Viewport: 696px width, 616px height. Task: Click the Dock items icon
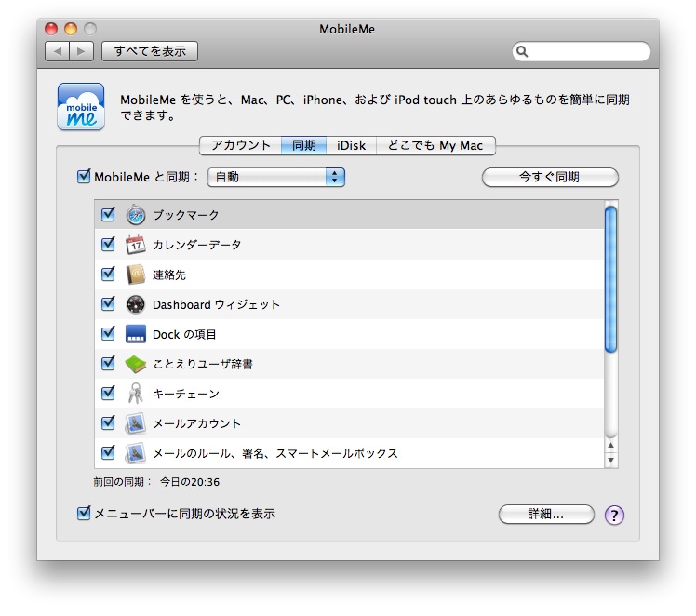tap(136, 334)
